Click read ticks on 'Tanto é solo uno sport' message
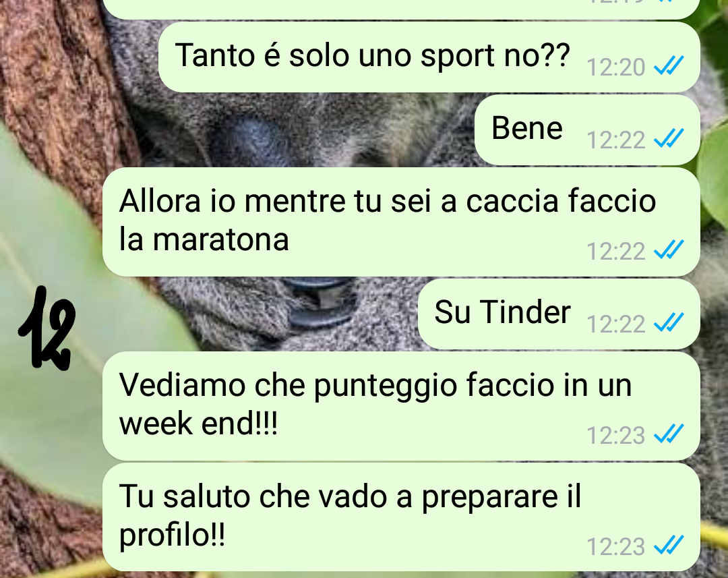Viewport: 728px width, 578px height. click(669, 65)
